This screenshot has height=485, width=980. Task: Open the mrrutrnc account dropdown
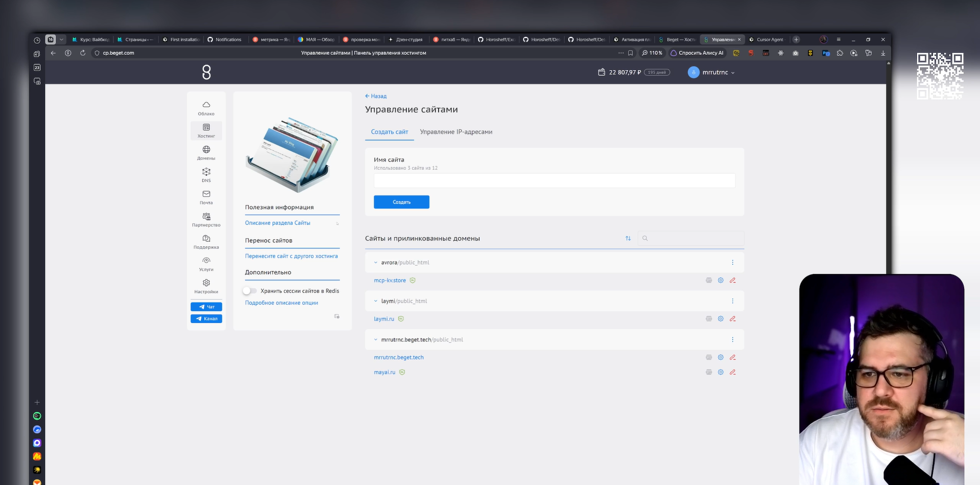(711, 73)
